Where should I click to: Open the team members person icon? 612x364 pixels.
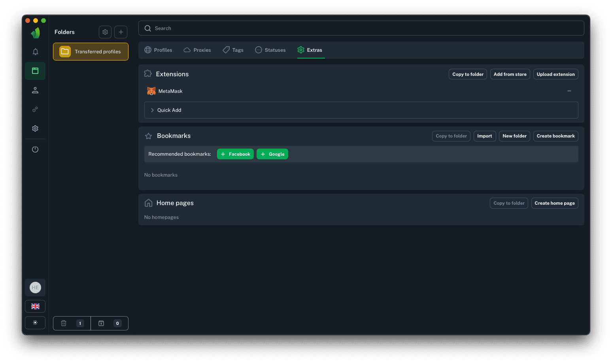pyautogui.click(x=35, y=91)
